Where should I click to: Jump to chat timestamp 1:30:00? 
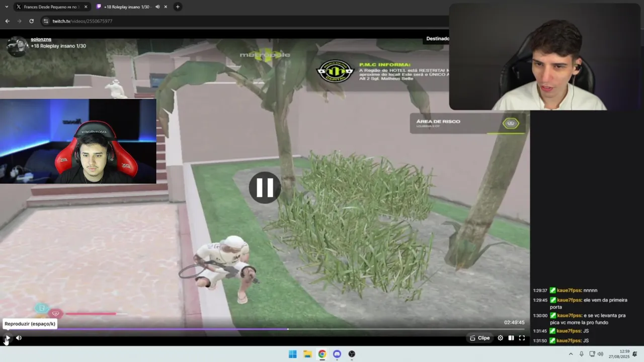coord(540,315)
